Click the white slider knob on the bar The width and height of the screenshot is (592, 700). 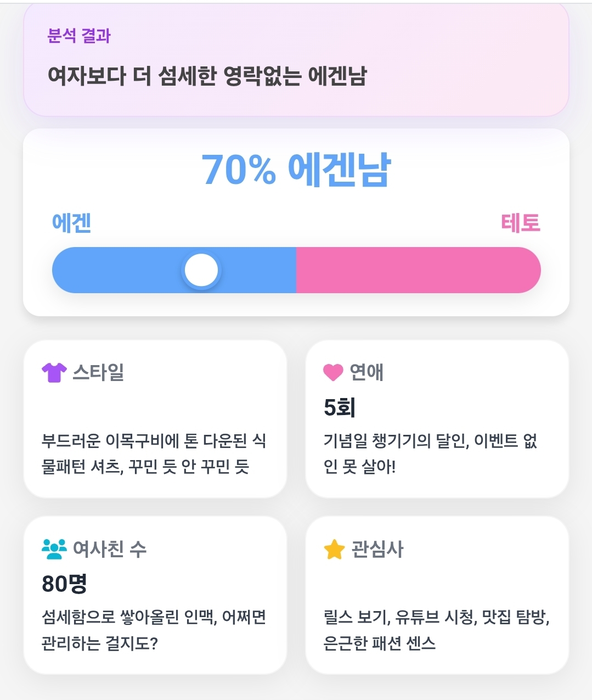(201, 270)
